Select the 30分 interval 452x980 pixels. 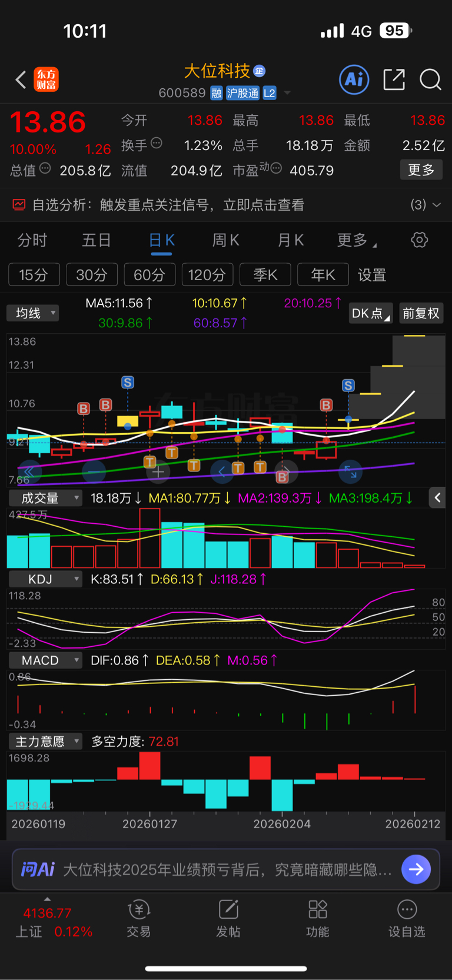[92, 275]
